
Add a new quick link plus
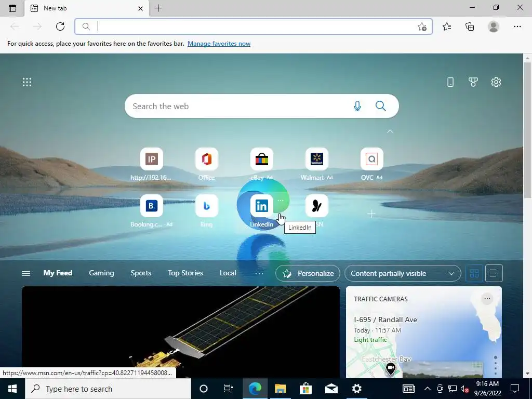click(371, 214)
